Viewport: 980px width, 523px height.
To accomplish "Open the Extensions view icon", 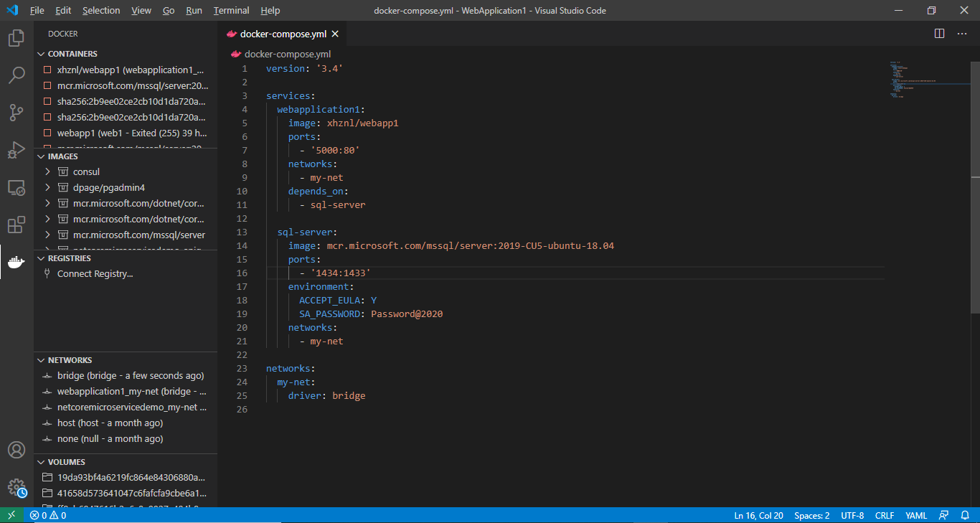I will pos(17,225).
